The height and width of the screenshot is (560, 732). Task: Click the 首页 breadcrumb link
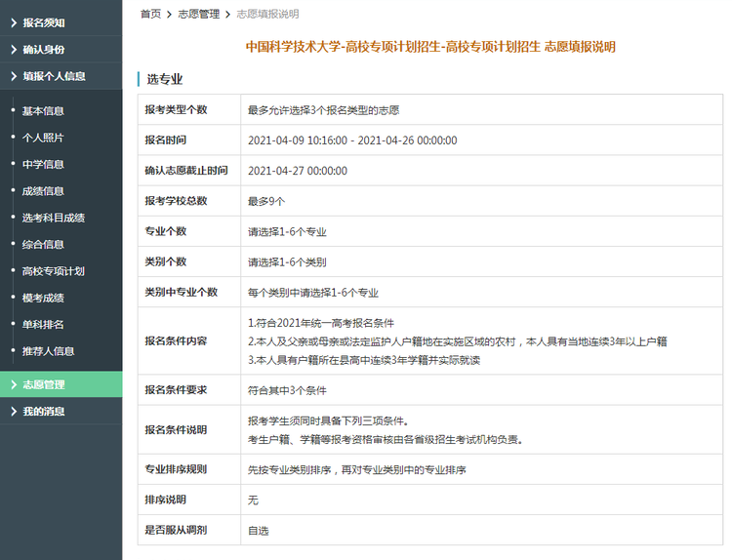pyautogui.click(x=150, y=14)
